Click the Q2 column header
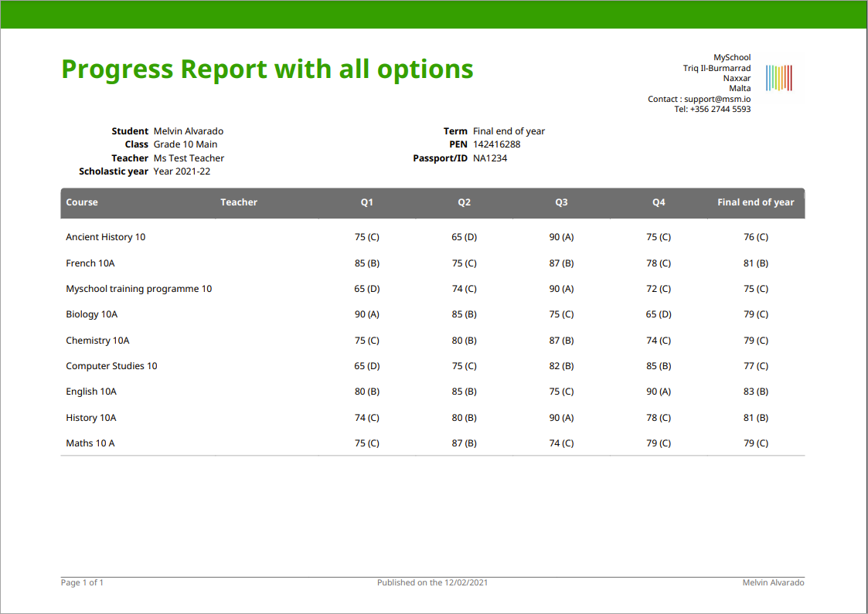Image resolution: width=868 pixels, height=614 pixels. (464, 202)
